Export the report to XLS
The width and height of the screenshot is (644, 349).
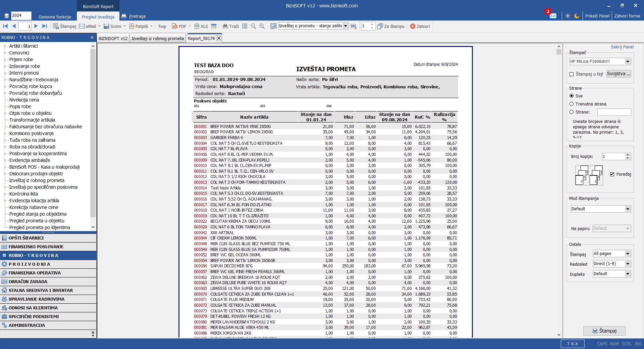pyautogui.click(x=201, y=26)
